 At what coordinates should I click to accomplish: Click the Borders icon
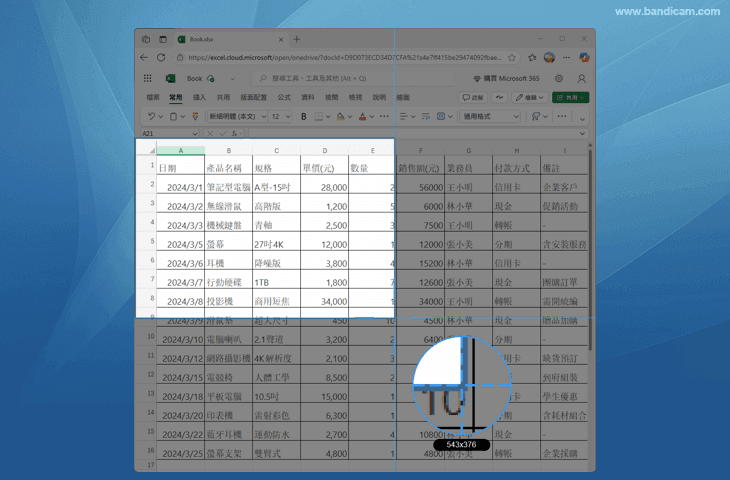(318, 116)
